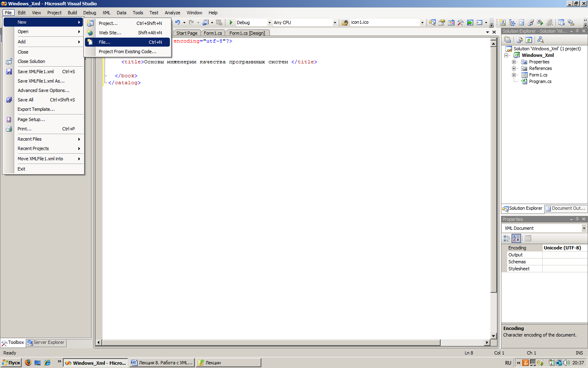This screenshot has width=588, height=368.
Task: Select Close Solution from File menu
Action: pyautogui.click(x=43, y=61)
